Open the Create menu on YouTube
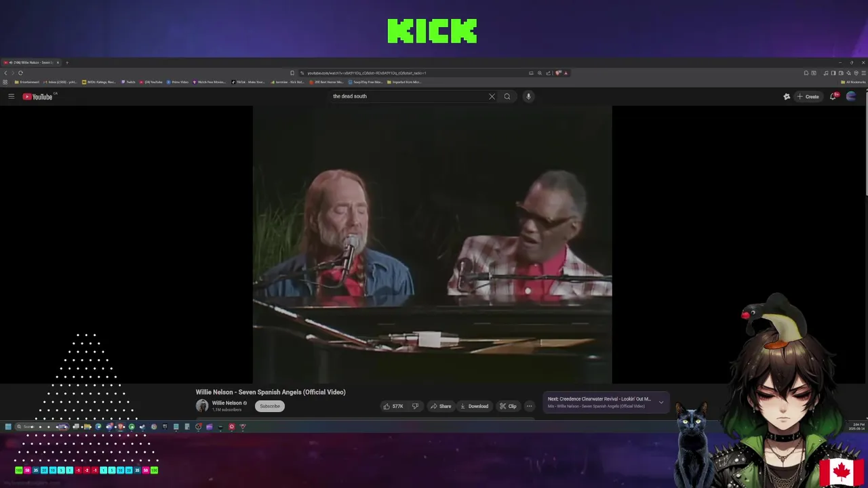The width and height of the screenshot is (868, 488). coord(808,96)
